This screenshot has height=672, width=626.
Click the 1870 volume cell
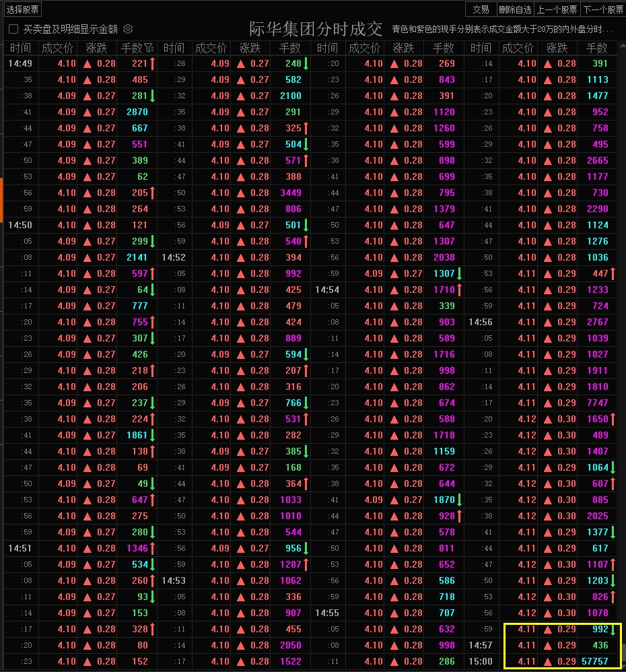pyautogui.click(x=444, y=500)
